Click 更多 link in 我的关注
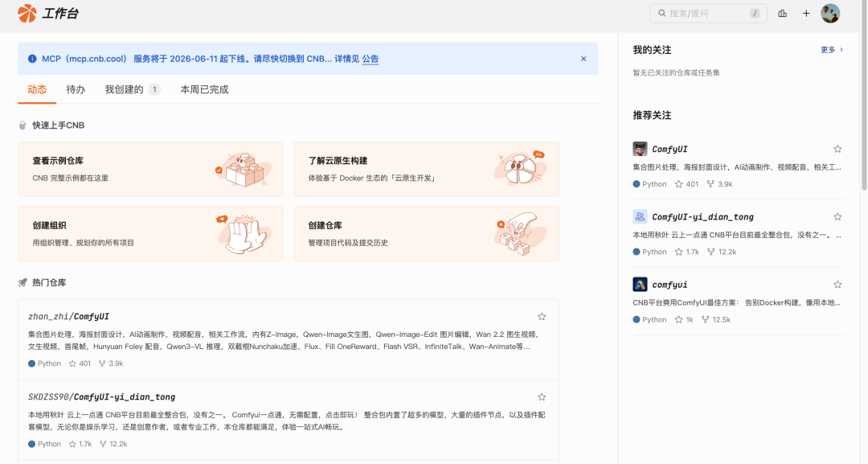The image size is (868, 464). click(832, 50)
